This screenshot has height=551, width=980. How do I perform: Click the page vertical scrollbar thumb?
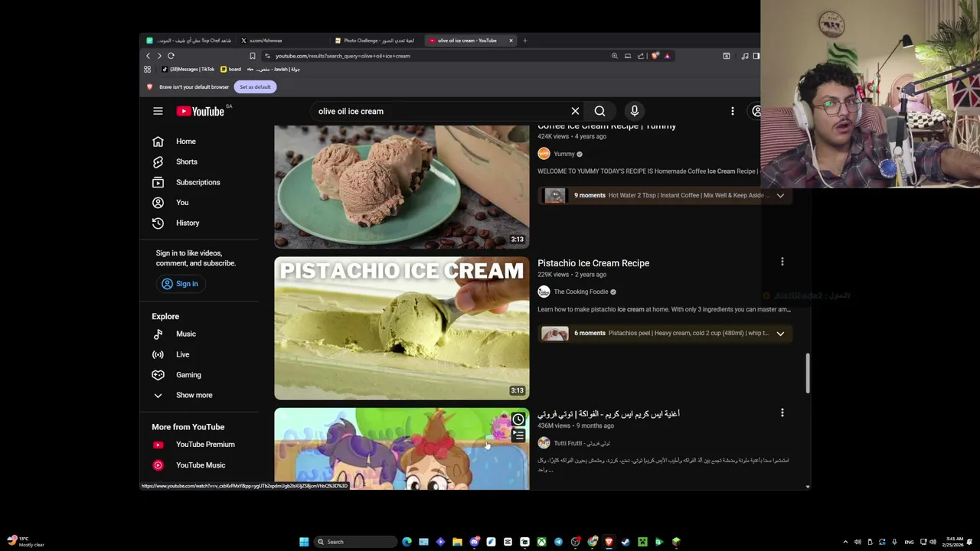(x=807, y=373)
